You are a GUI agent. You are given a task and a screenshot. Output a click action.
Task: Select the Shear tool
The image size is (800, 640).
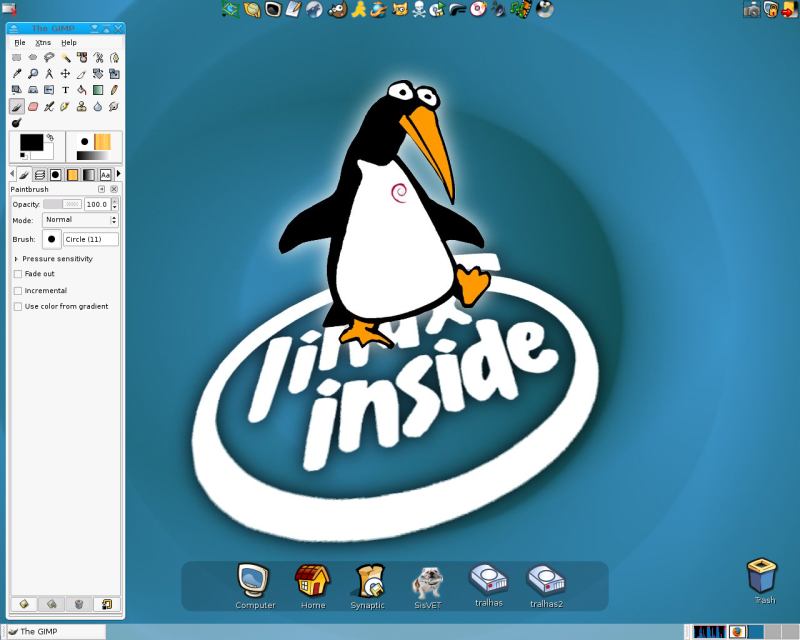(16, 90)
